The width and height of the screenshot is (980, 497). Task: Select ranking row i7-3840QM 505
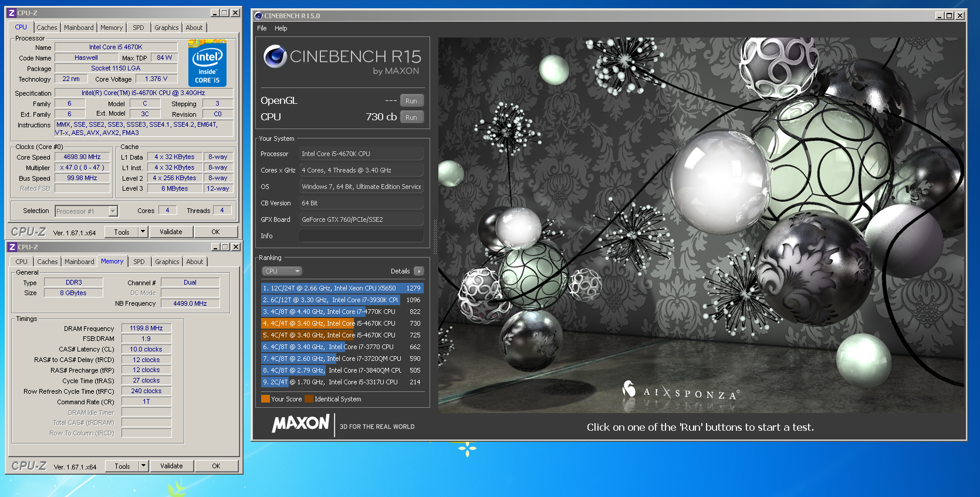point(342,370)
